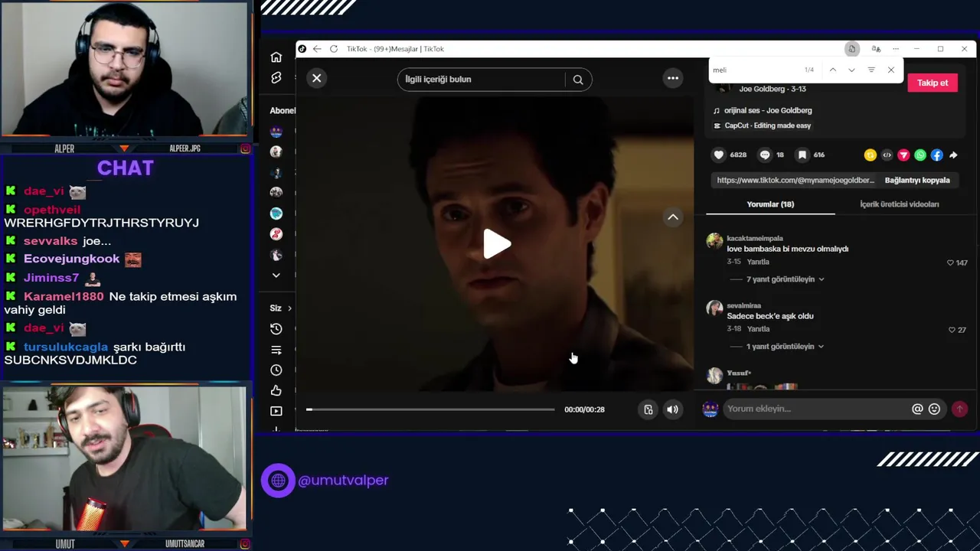
Task: Like kacaktameimpala's comment with the heart
Action: (x=950, y=262)
